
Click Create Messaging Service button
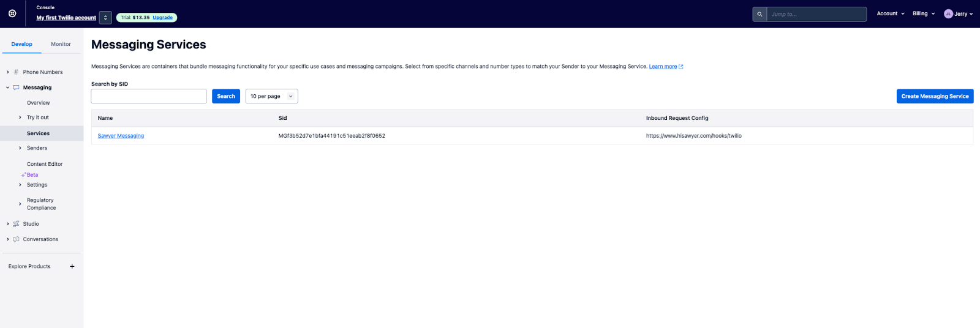935,96
